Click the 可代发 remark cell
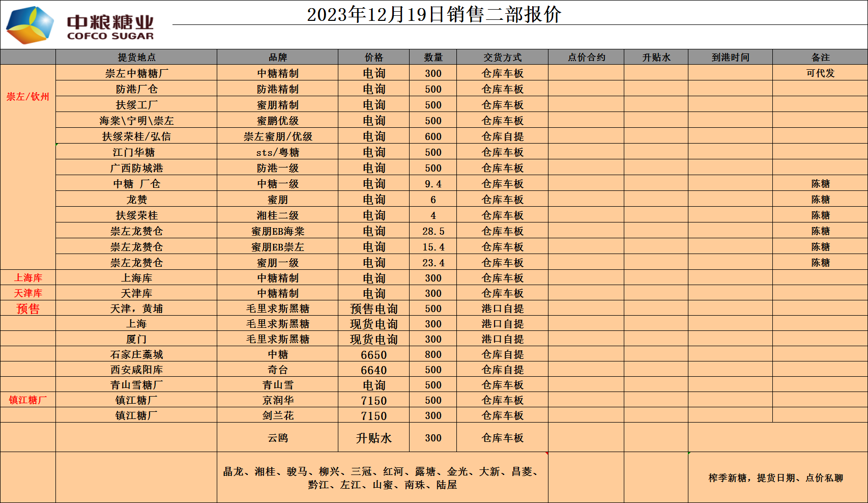The height and width of the screenshot is (503, 868). pyautogui.click(x=820, y=73)
